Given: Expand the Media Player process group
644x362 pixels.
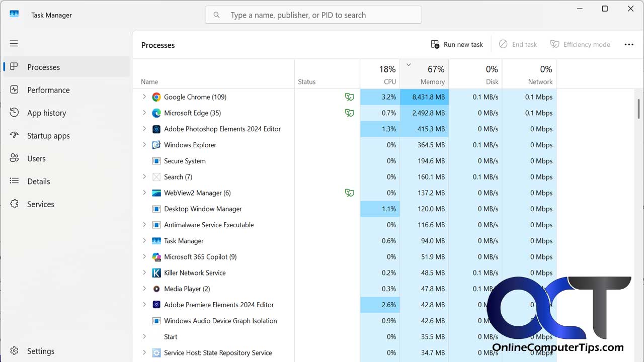Looking at the screenshot, I should (144, 289).
